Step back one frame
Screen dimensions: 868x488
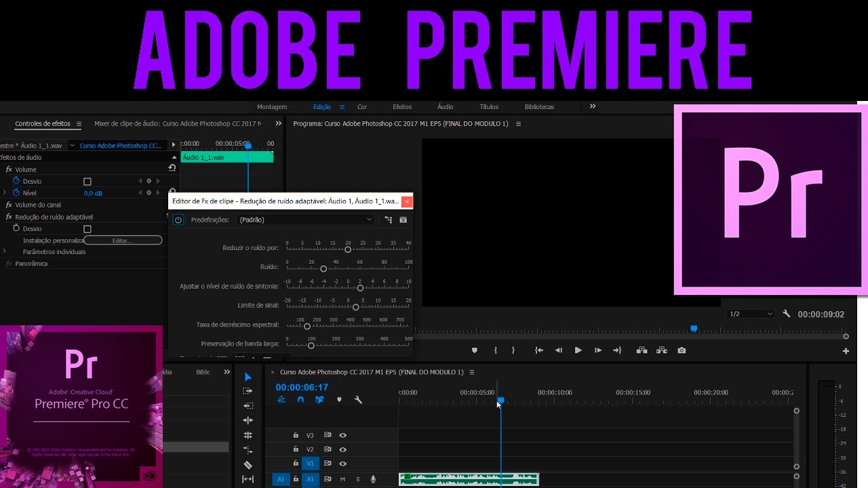[559, 350]
